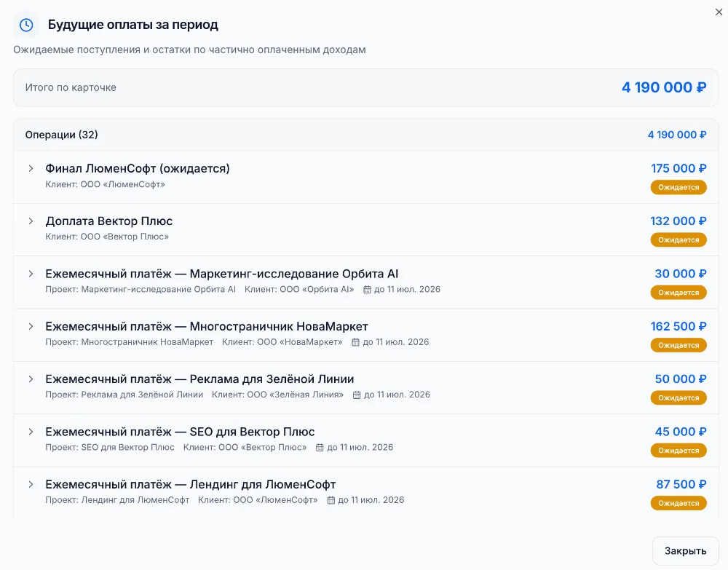Expand the Реклама для Зелёной Линии payment row
728x570 pixels.
(31, 379)
